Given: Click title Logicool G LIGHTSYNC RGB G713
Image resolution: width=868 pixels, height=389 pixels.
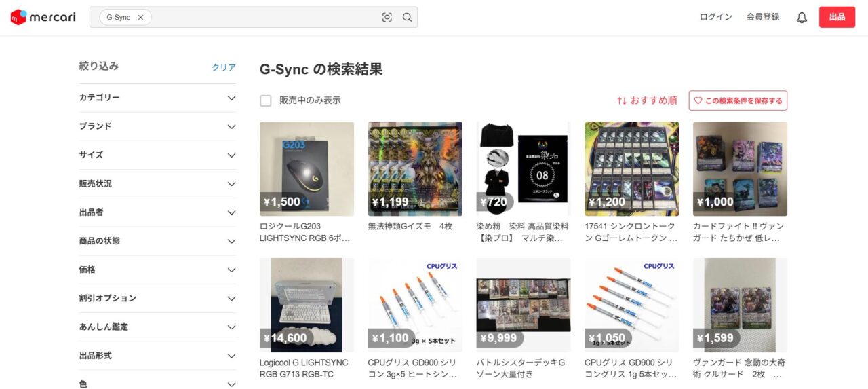Looking at the screenshot, I should [x=304, y=369].
